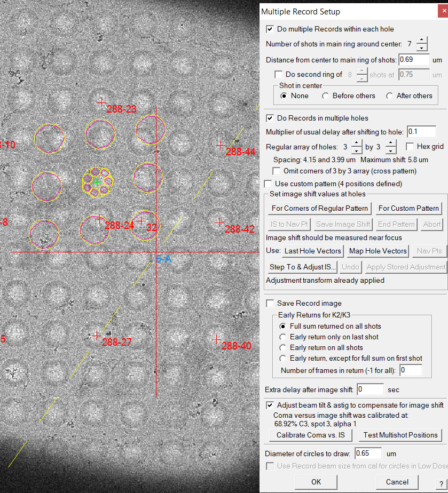The width and height of the screenshot is (448, 493).
Task: Select 'After others' shot in center option
Action: [389, 96]
